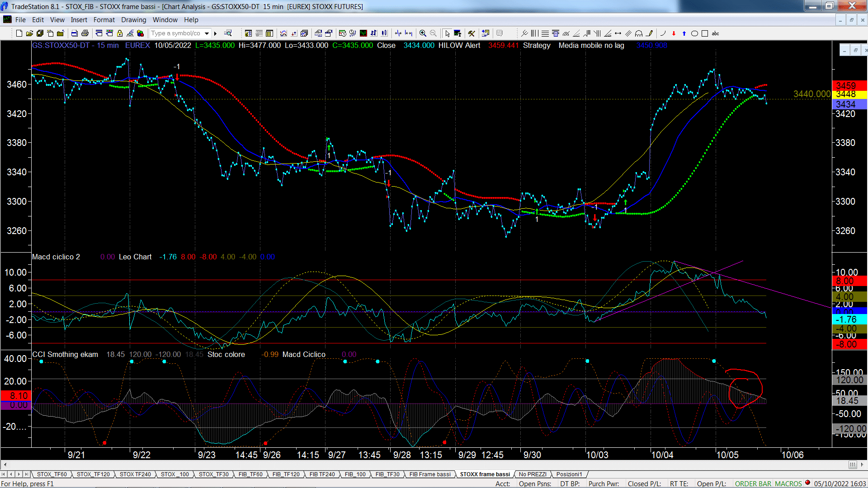Click the padlock icon in toolbar
This screenshot has width=868, height=488.
(x=120, y=33)
